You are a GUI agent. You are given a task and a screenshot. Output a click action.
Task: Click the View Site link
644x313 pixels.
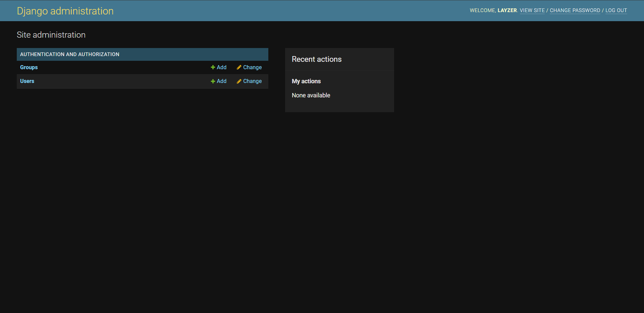click(x=532, y=10)
